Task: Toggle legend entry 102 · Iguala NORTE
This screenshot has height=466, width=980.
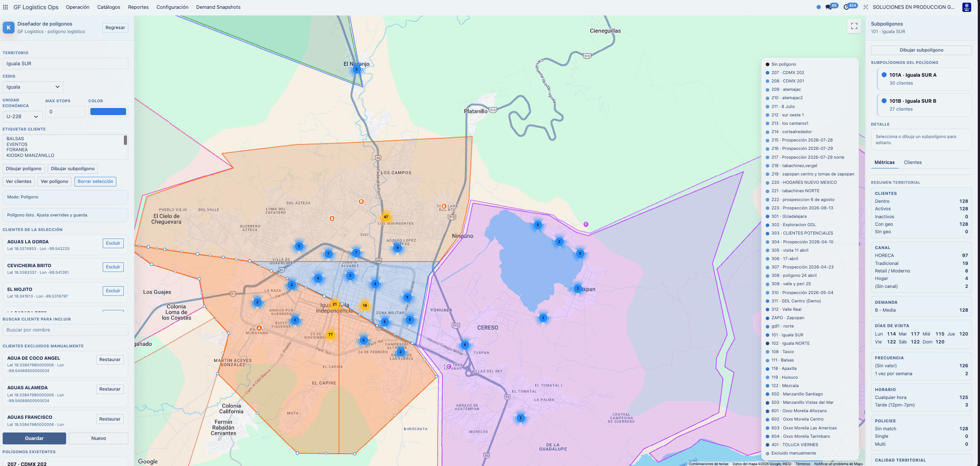Action: coord(788,343)
